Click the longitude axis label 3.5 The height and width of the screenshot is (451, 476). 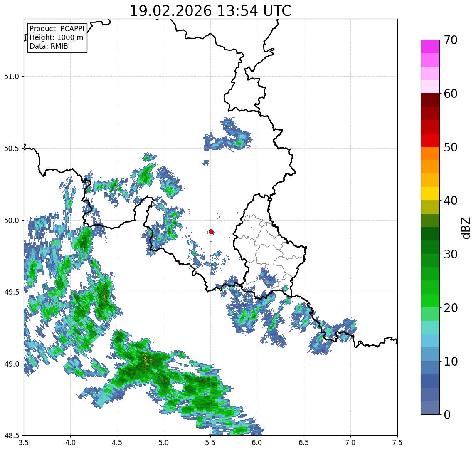click(x=24, y=443)
